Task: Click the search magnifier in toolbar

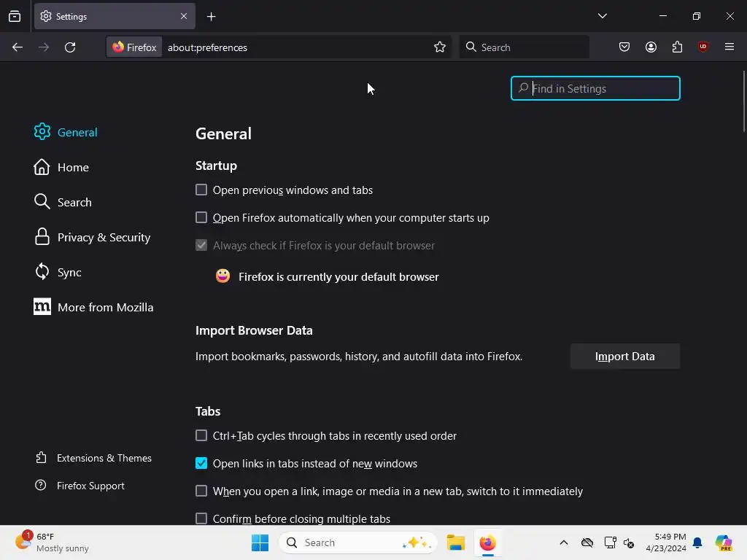Action: (x=471, y=47)
